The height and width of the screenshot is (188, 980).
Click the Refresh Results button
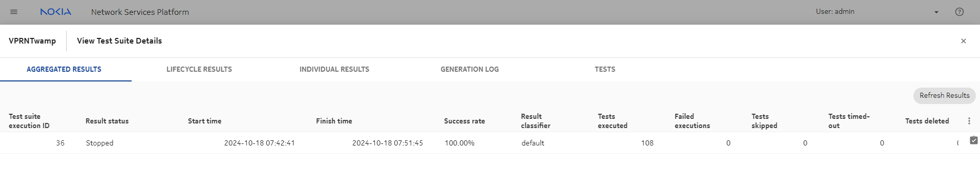point(944,95)
